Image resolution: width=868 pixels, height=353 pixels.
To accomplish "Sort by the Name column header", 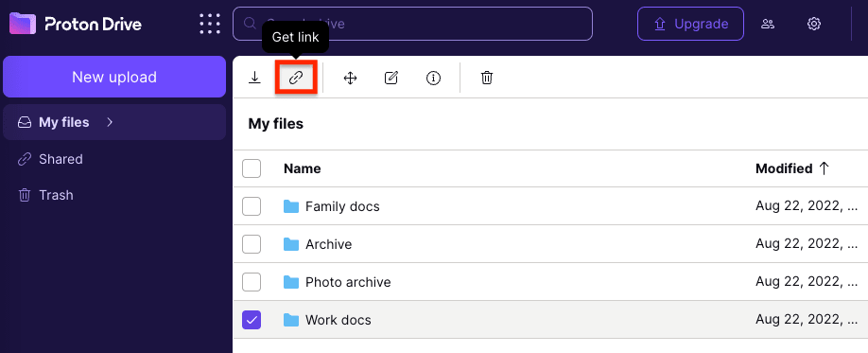I will pos(303,168).
